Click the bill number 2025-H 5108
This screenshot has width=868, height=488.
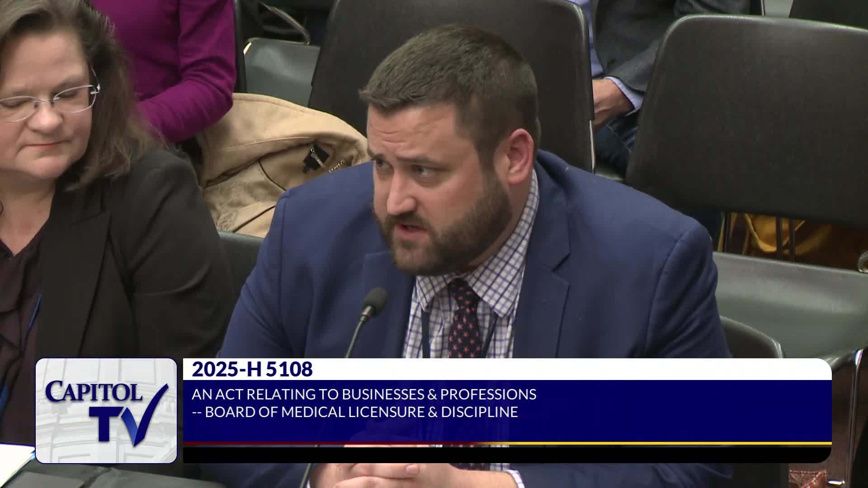[x=252, y=370]
